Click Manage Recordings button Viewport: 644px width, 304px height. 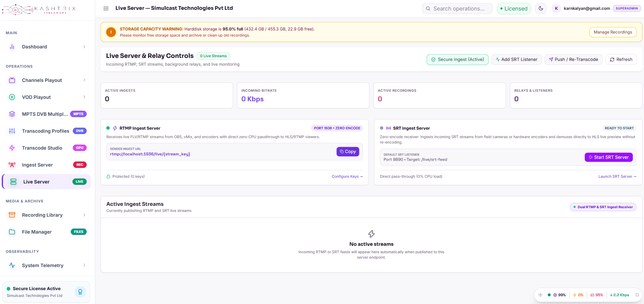coord(613,32)
